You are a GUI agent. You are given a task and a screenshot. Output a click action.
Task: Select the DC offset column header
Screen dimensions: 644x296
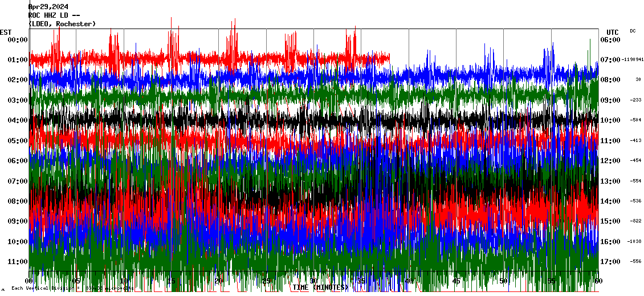click(x=633, y=31)
